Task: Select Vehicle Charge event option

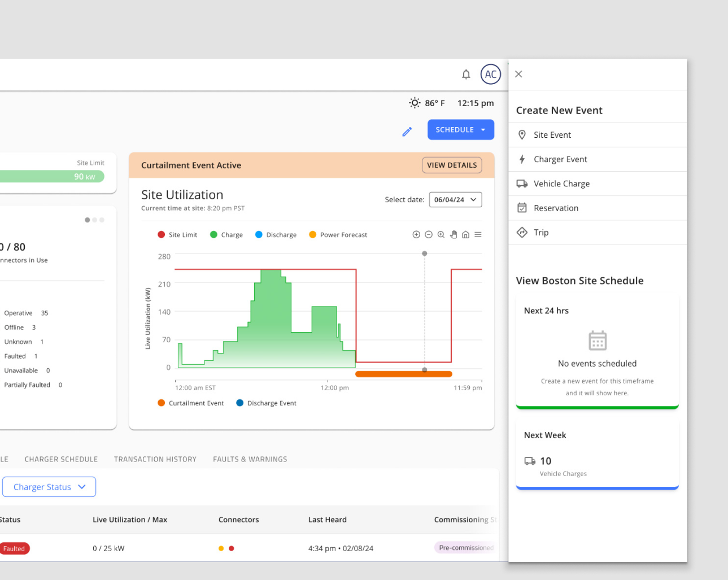Action: tap(561, 184)
